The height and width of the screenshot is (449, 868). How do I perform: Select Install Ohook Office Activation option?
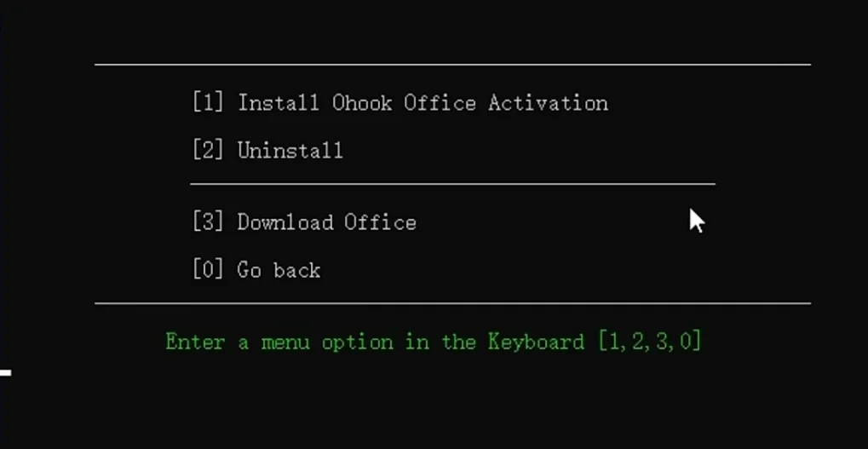click(x=422, y=103)
